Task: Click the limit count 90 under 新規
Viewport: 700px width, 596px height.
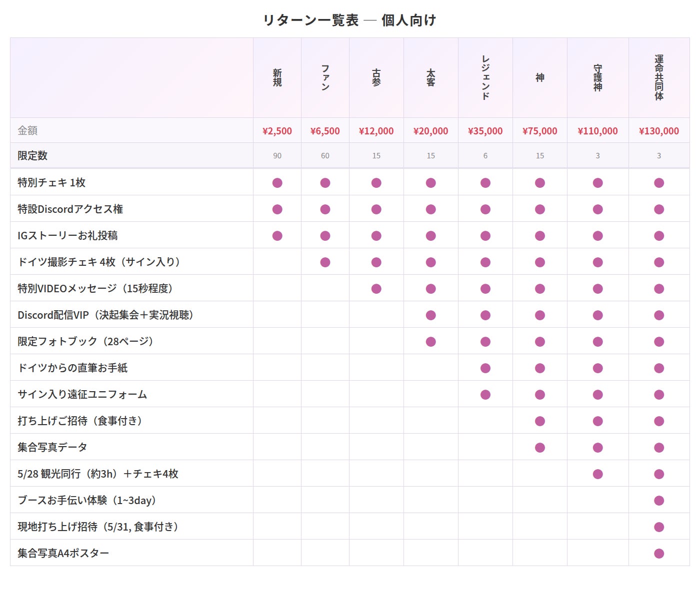Action: [x=277, y=156]
